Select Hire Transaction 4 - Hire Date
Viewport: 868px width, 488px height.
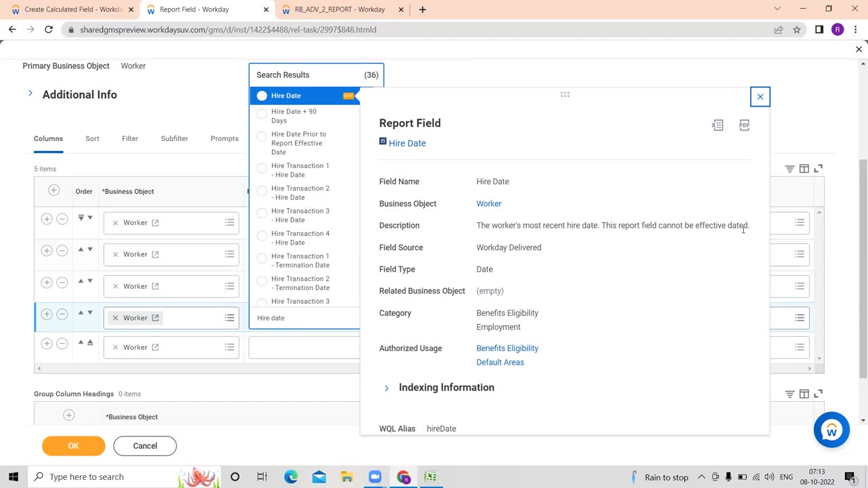(262, 236)
